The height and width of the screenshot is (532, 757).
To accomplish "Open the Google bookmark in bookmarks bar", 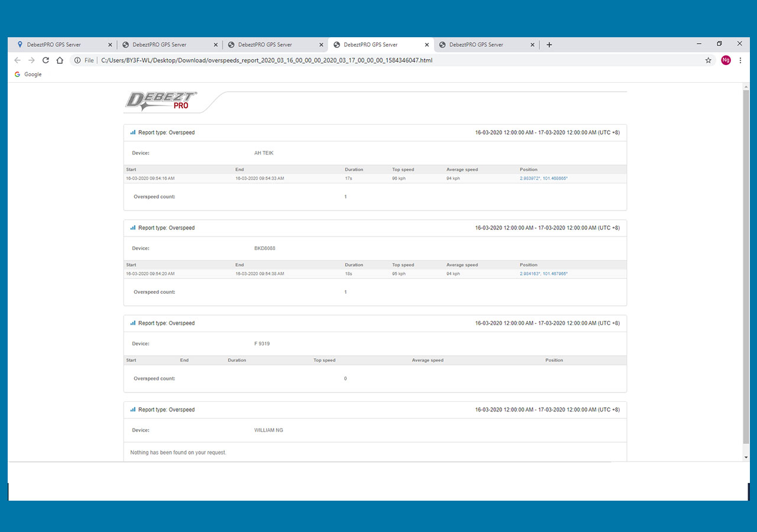I will tap(28, 74).
